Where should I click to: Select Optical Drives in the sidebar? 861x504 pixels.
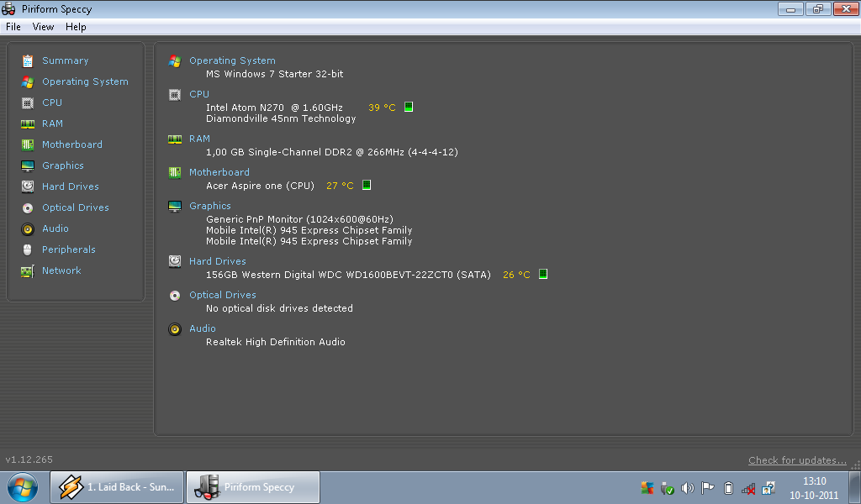[76, 207]
